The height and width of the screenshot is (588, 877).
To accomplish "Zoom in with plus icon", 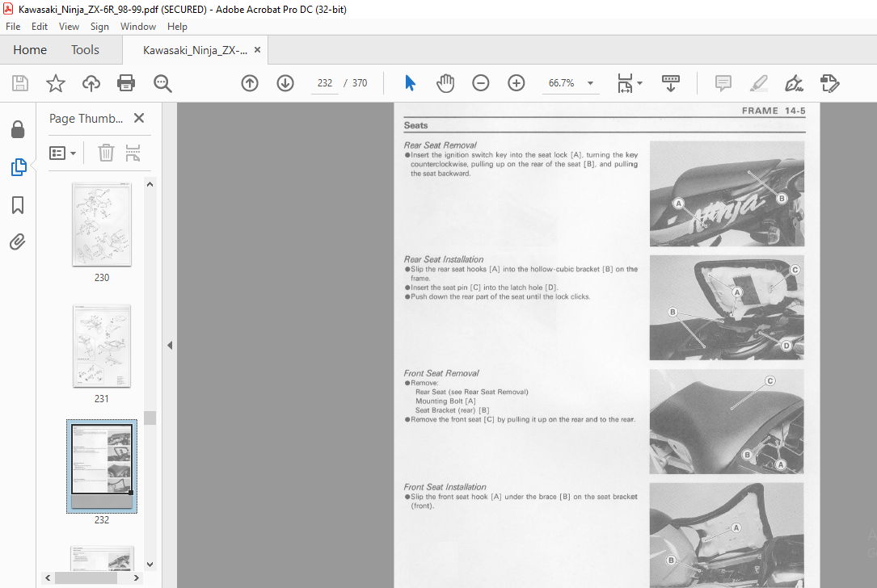I will (517, 83).
